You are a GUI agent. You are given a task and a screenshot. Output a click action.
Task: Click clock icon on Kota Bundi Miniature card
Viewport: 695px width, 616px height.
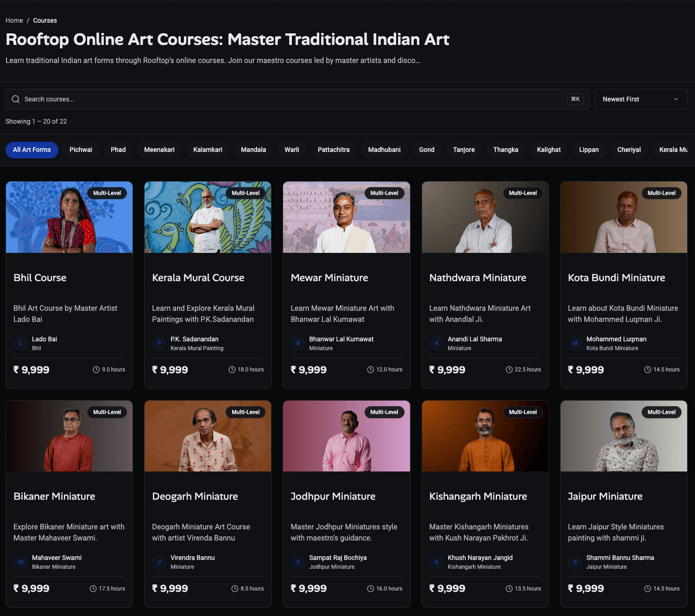coord(648,370)
